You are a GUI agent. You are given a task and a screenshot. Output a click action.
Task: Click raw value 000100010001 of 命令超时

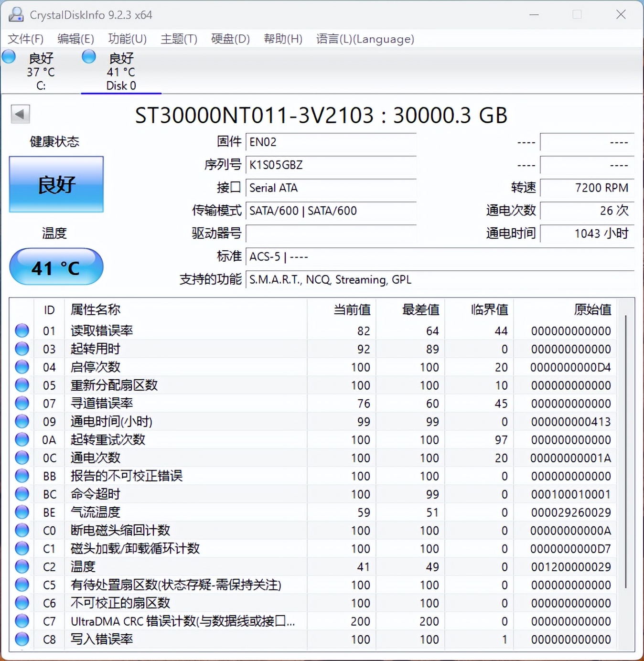pos(570,494)
